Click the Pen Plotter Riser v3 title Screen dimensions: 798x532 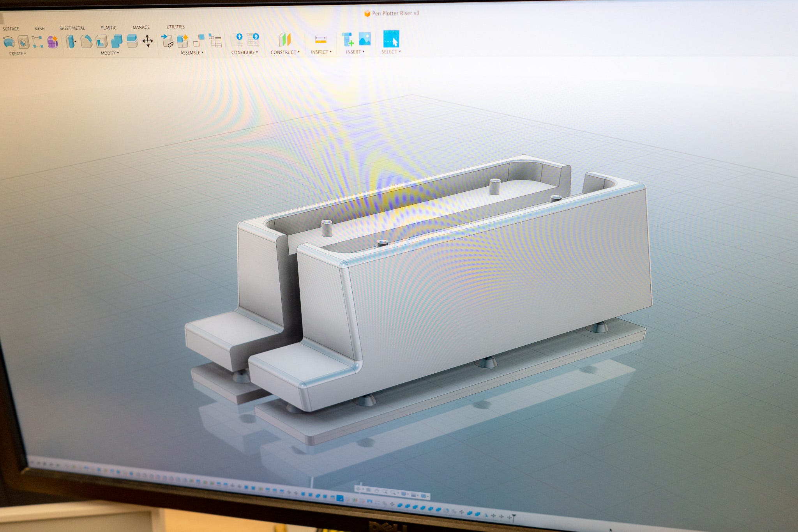point(395,13)
